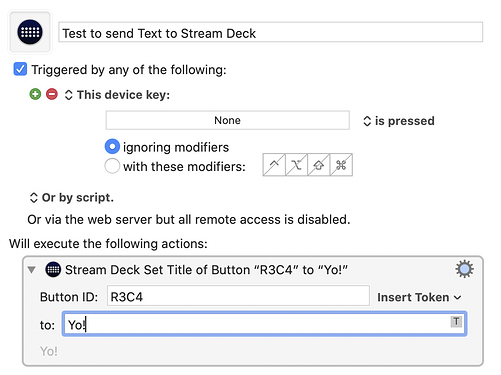Select the 'ignoring modifiers' radio button
The width and height of the screenshot is (501, 375).
coord(112,147)
